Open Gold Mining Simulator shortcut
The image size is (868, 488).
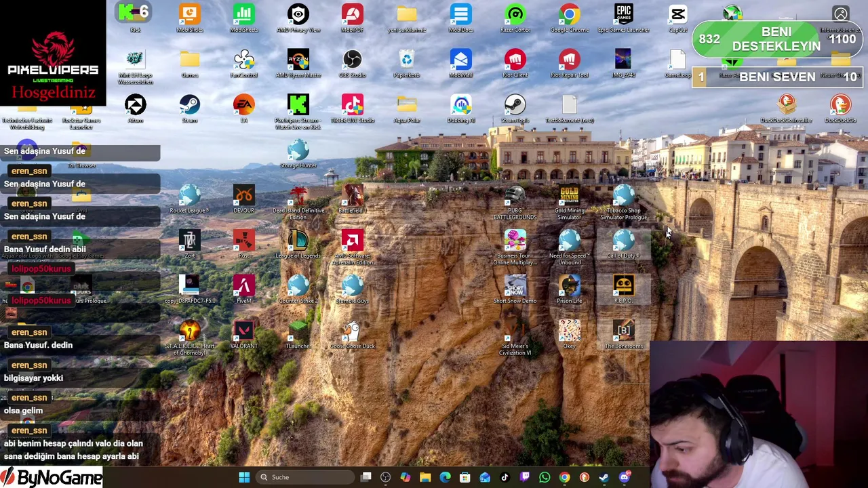569,203
